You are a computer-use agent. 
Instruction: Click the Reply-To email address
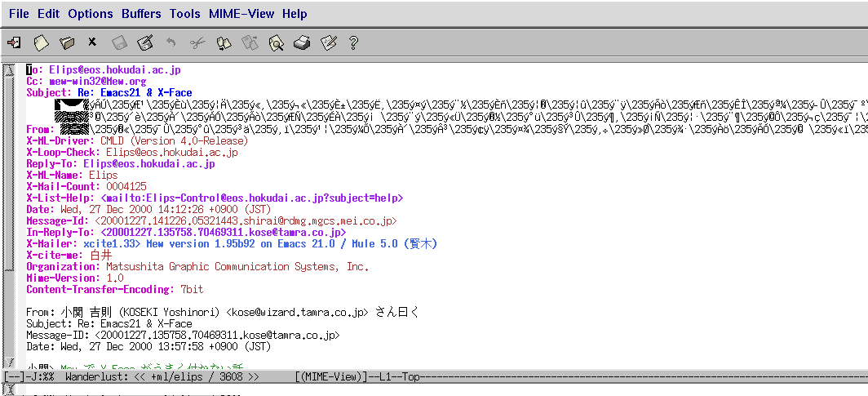148,164
